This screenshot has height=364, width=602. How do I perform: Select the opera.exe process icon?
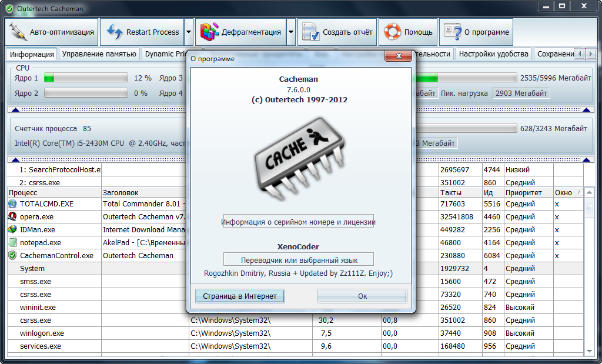[12, 216]
